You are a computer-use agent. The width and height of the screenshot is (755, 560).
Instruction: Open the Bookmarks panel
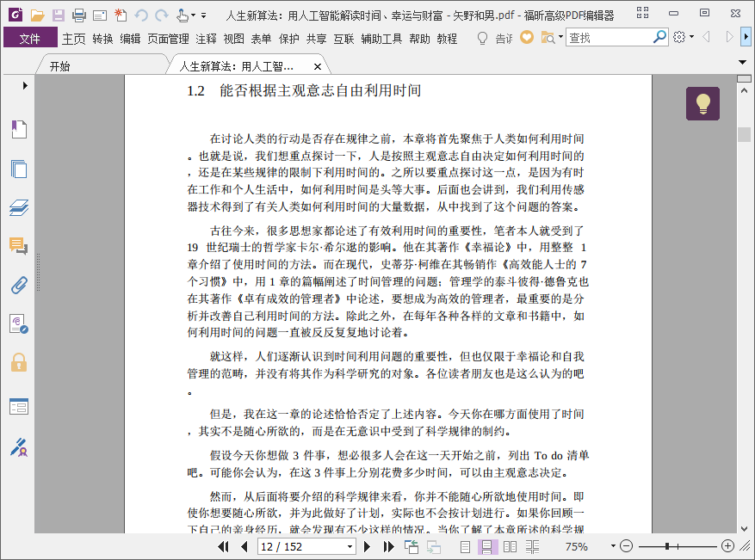(x=19, y=129)
